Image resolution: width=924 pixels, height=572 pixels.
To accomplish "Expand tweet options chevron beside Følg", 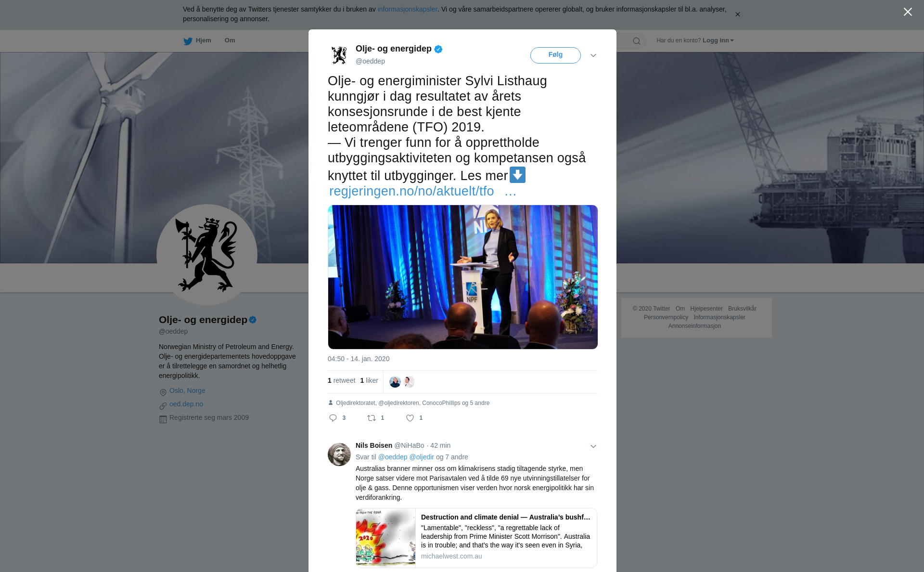I will 593,55.
